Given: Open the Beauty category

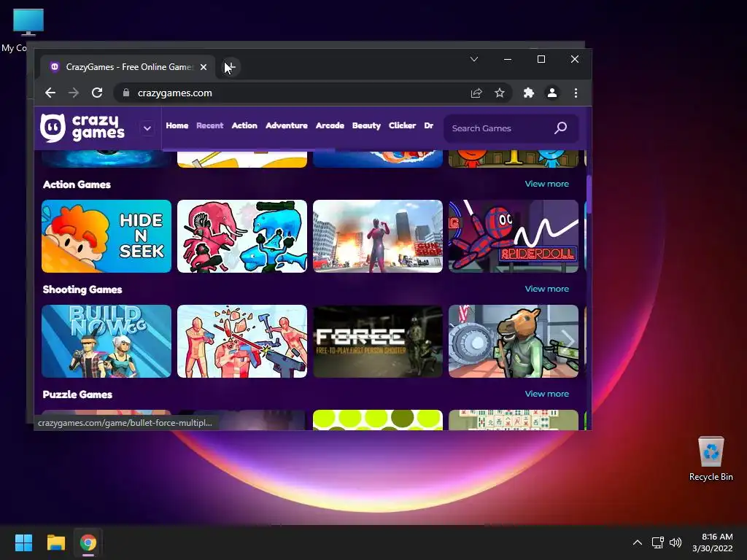Looking at the screenshot, I should click(366, 125).
